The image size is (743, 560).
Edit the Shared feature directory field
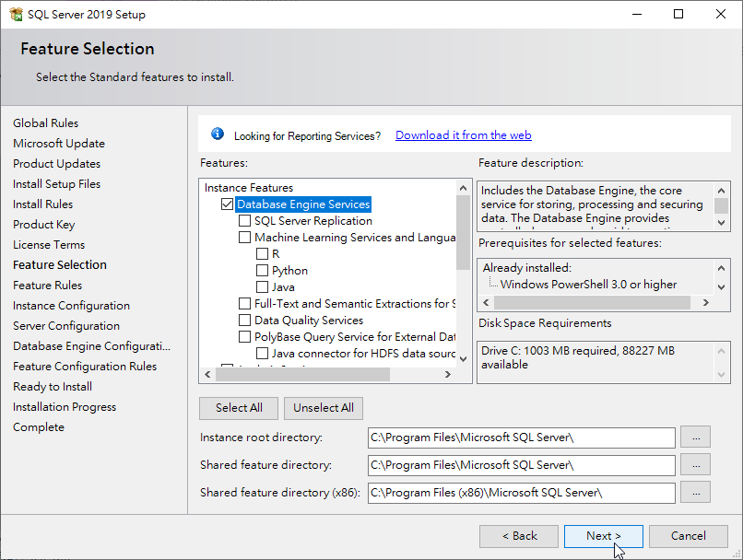pyautogui.click(x=521, y=465)
